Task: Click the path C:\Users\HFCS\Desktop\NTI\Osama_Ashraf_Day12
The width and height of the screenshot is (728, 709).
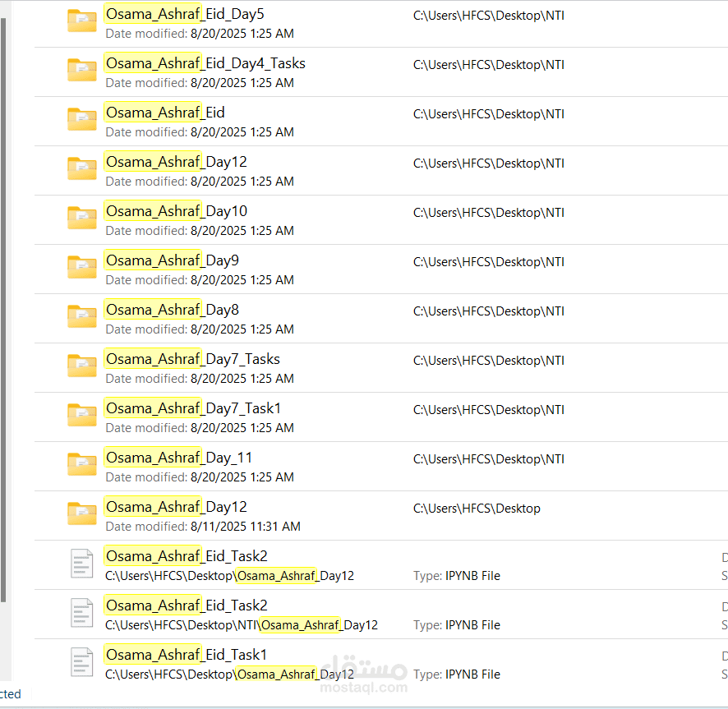Action: pos(242,625)
